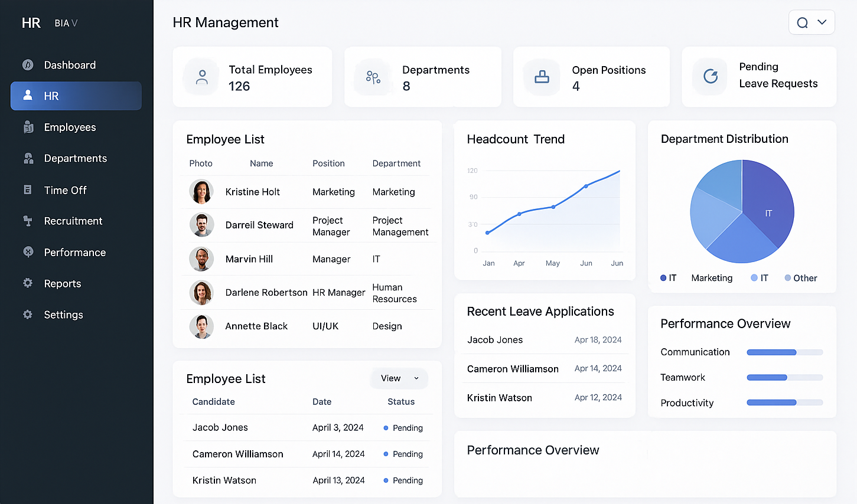857x504 pixels.
Task: Click the HR person icon in sidebar
Action: pos(28,95)
